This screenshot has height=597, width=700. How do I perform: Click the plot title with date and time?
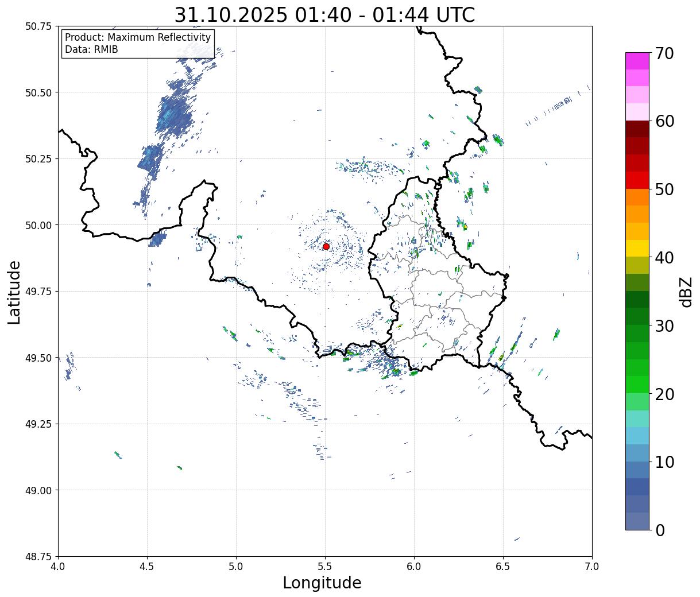point(324,14)
